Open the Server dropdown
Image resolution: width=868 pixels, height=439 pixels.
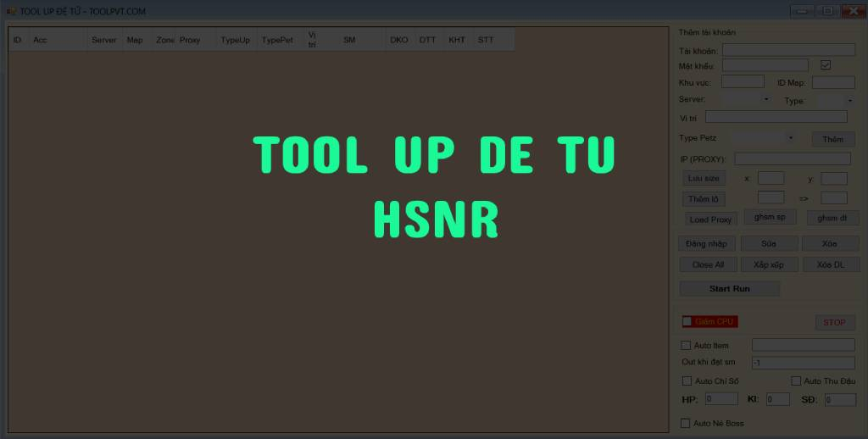[746, 100]
